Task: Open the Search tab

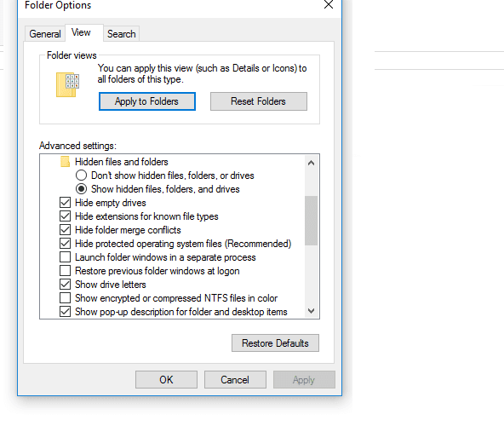Action: coord(121,34)
